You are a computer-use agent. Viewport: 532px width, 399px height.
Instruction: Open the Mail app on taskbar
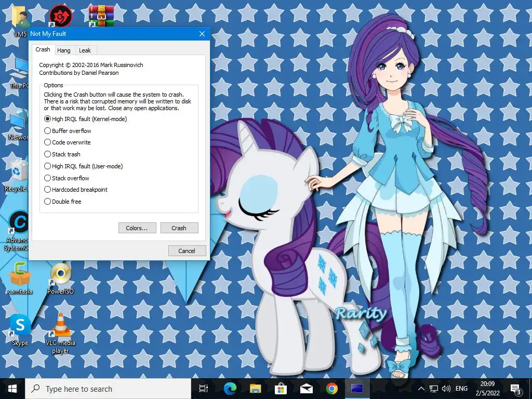[307, 389]
